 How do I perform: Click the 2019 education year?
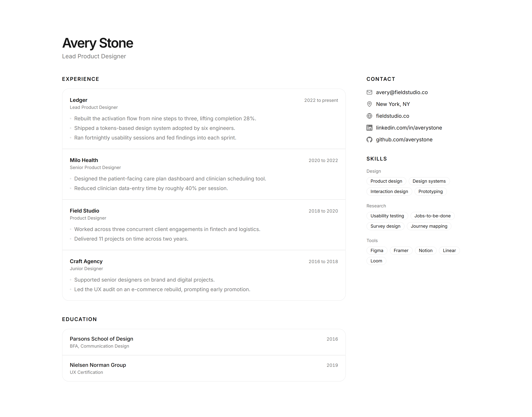(x=332, y=365)
